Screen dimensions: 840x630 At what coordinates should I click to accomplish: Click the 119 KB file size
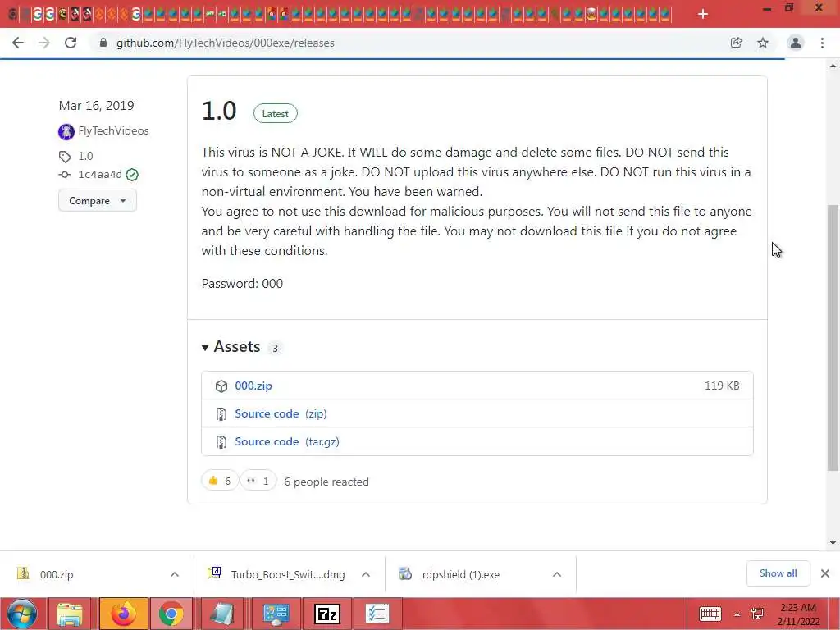(x=722, y=386)
